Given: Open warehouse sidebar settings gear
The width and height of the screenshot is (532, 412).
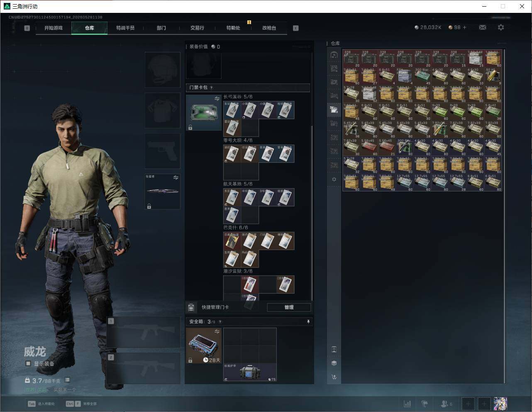Looking at the screenshot, I should coord(334,179).
